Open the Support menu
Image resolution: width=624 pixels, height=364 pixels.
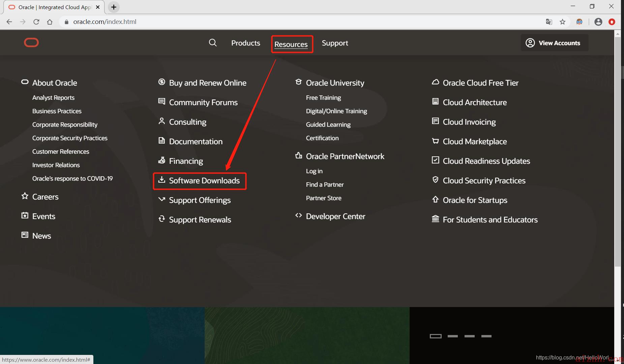(335, 43)
